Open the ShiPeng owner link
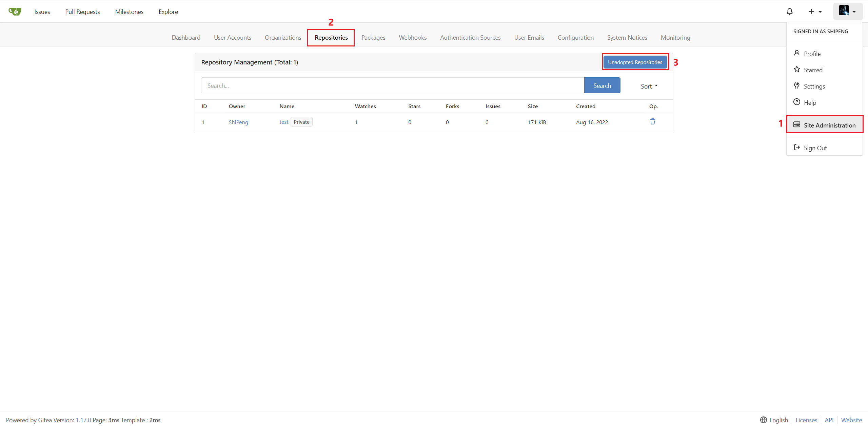 pyautogui.click(x=238, y=122)
